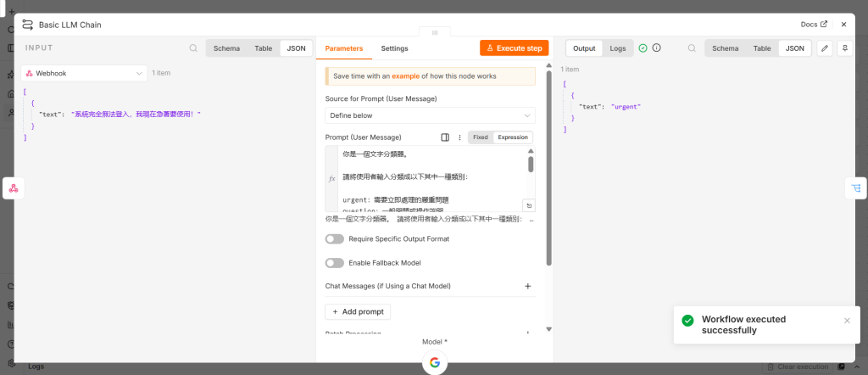Screen dimensions: 868x375
Task: Click the 'Workflow executed successfully' message text
Action: click(744, 325)
